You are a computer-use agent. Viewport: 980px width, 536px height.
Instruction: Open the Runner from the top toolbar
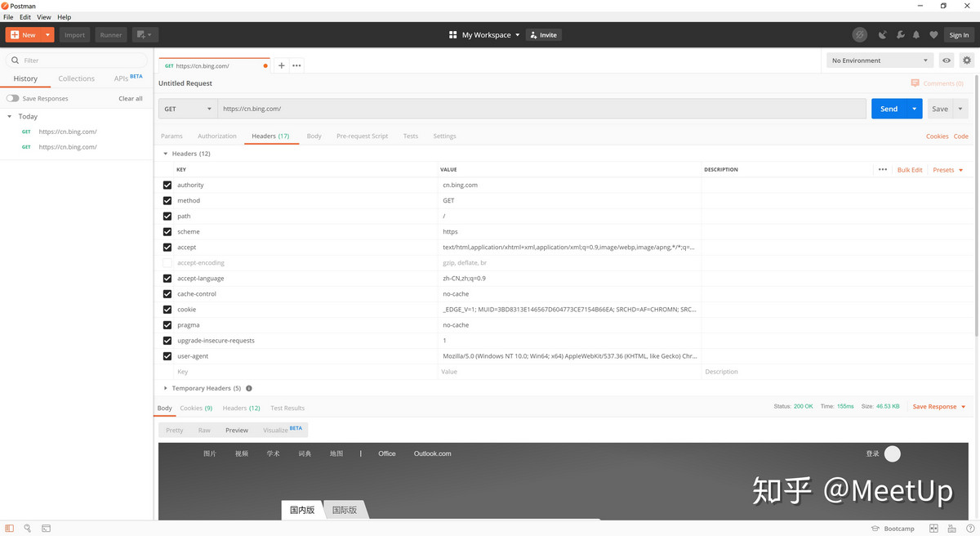click(110, 34)
